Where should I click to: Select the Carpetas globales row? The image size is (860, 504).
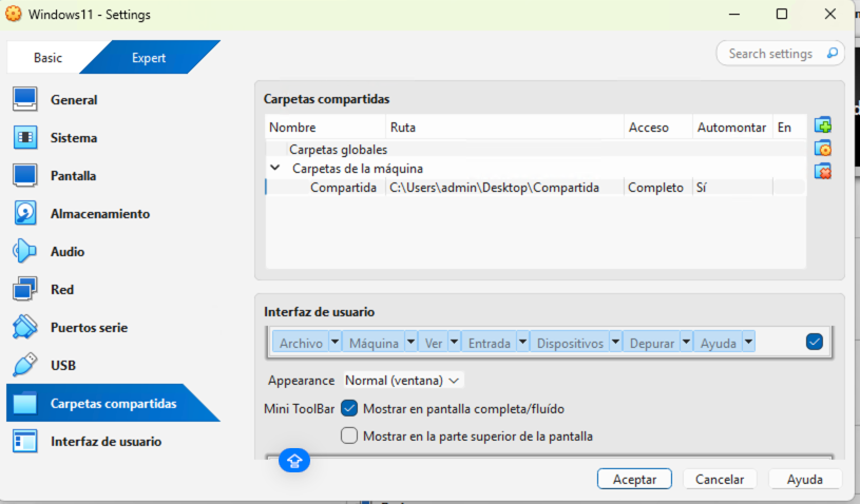[x=536, y=149]
